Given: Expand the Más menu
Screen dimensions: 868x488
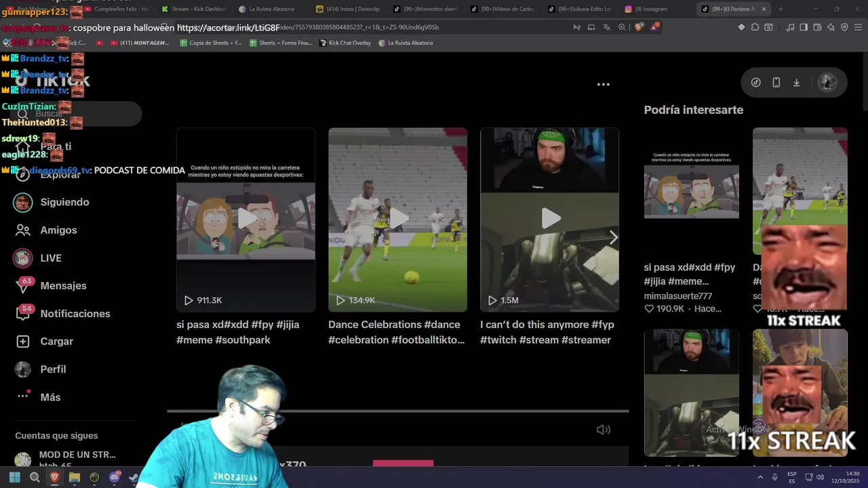Looking at the screenshot, I should pos(50,396).
